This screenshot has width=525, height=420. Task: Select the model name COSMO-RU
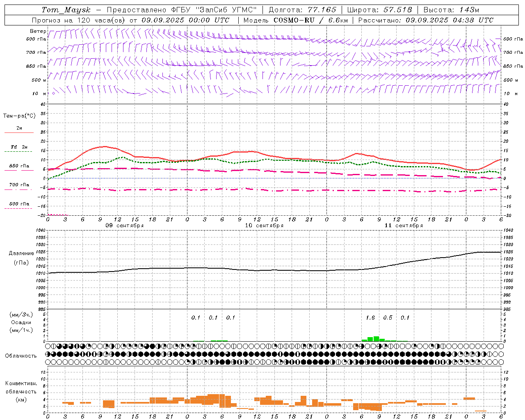(294, 20)
